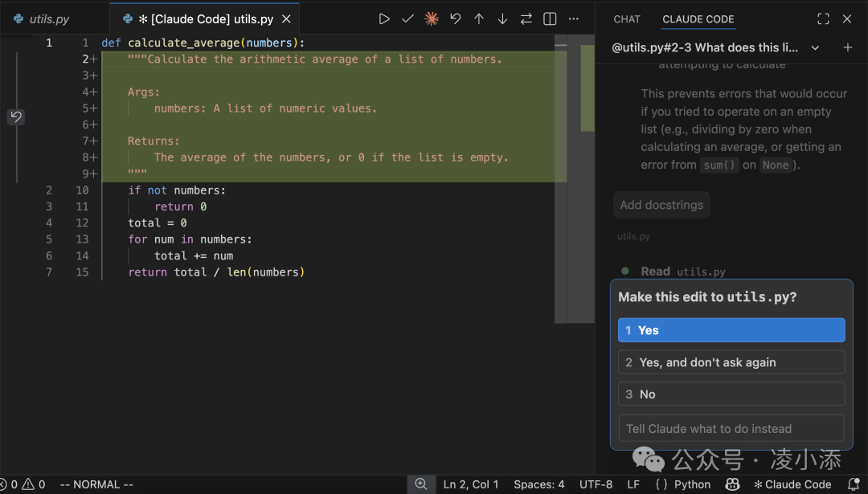Click the Tell Claude what to do field

pos(731,428)
